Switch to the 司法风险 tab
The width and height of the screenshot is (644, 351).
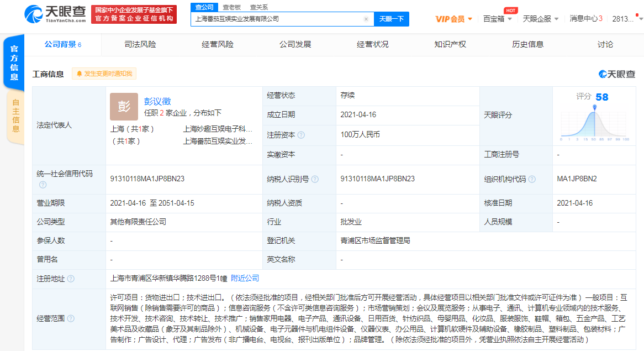point(140,44)
